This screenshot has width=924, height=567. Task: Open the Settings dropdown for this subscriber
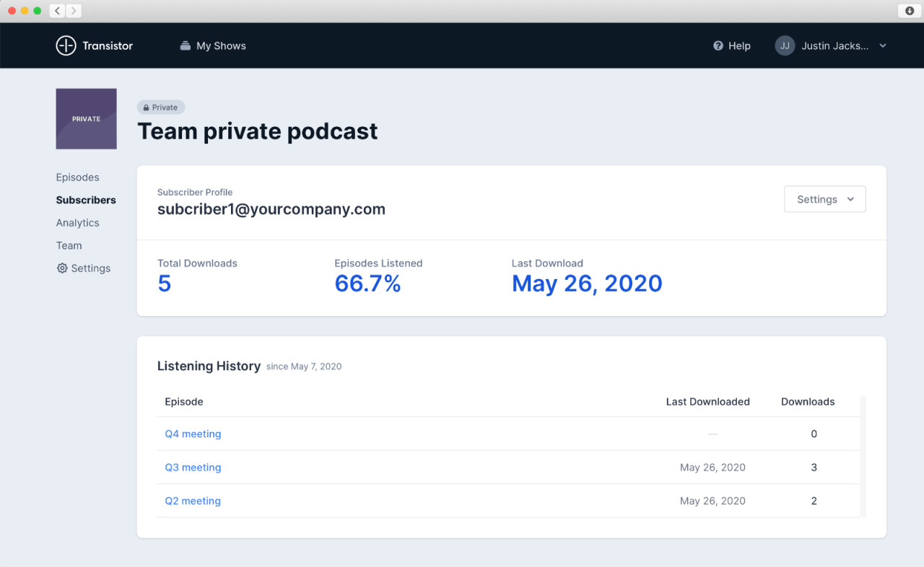tap(824, 199)
